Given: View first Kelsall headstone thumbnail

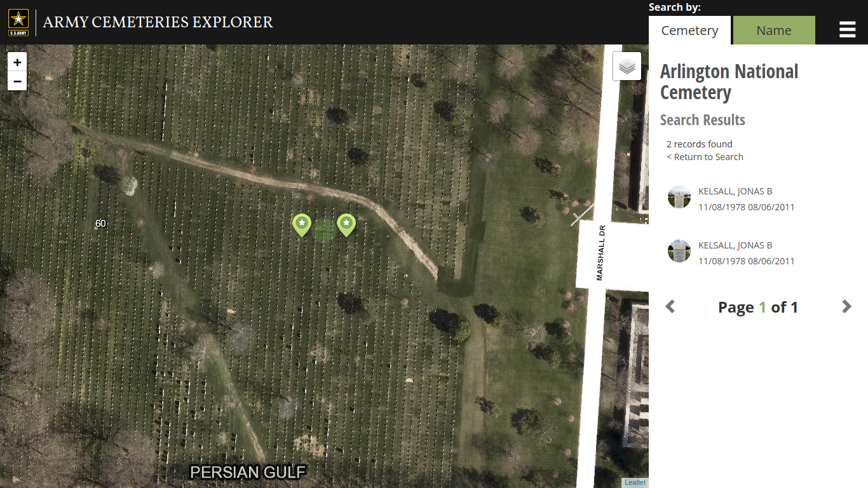Looking at the screenshot, I should 679,197.
